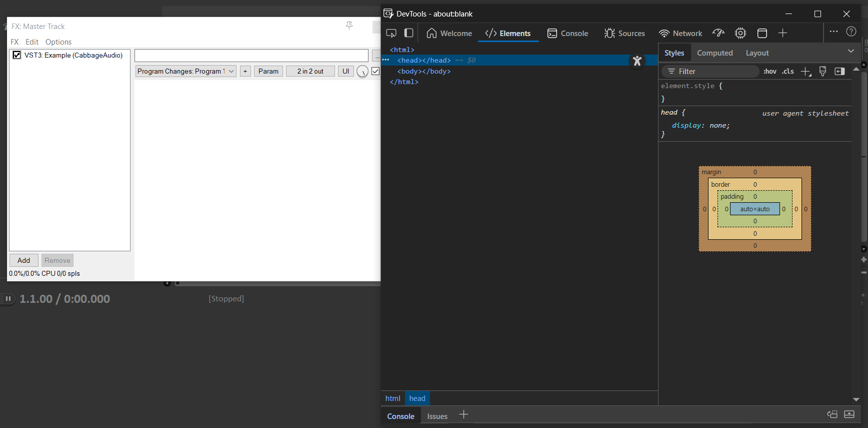The height and width of the screenshot is (428, 868).
Task: Open the Performance tool icon
Action: click(718, 33)
